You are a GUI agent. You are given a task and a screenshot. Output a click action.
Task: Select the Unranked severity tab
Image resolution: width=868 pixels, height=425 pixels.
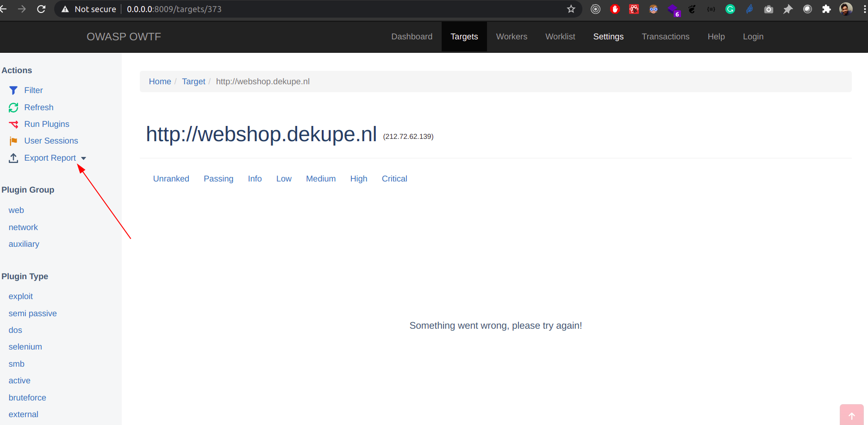[171, 179]
